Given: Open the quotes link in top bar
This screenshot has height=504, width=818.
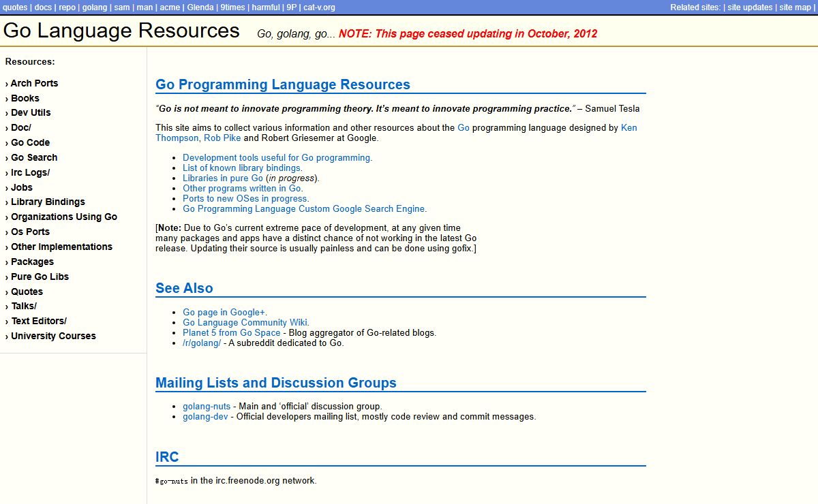Looking at the screenshot, I should tap(15, 7).
